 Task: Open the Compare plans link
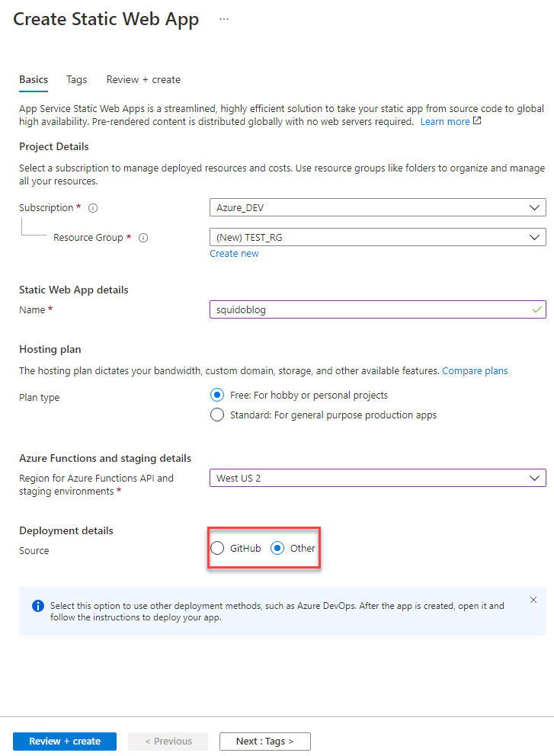coord(475,370)
